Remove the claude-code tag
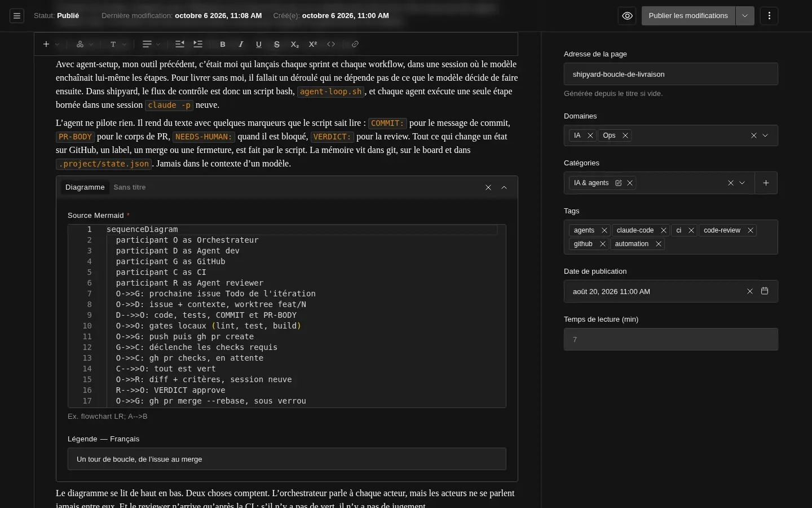Viewport: 812px width, 508px height. (x=664, y=230)
